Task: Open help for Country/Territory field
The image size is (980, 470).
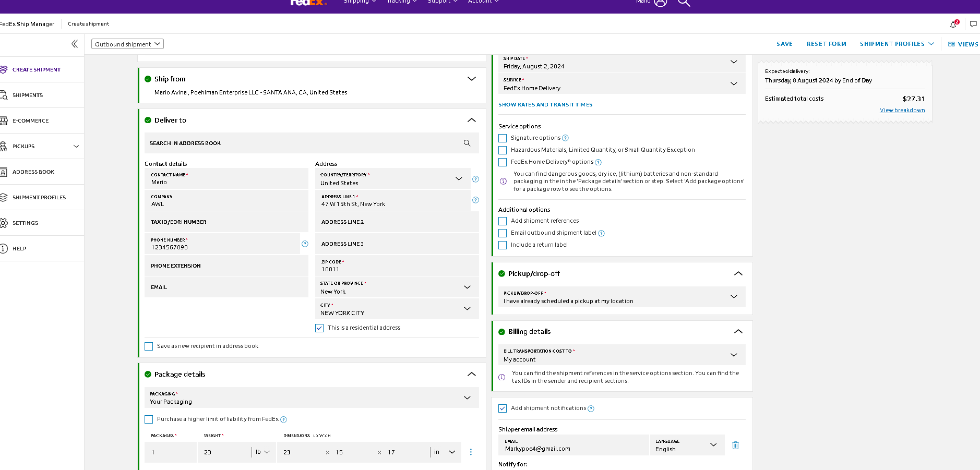Action: click(475, 179)
